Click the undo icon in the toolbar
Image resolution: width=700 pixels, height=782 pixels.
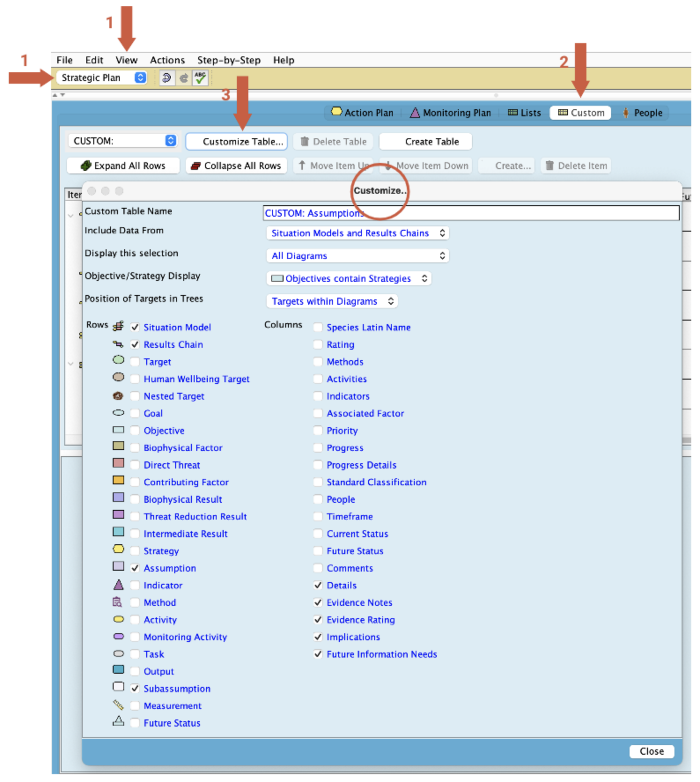(166, 78)
